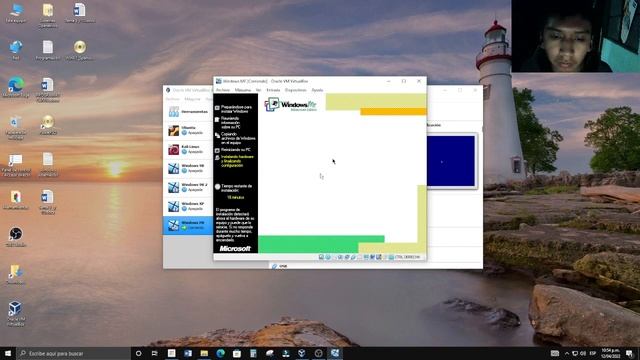Open the Este equipo desktop icon
This screenshot has height=360, width=640.
16,13
